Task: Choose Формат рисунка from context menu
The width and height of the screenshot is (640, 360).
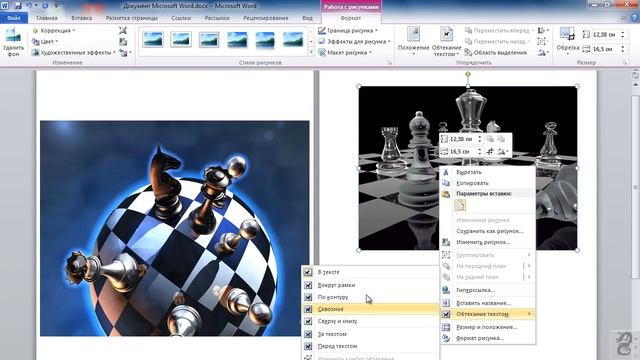Action: point(488,338)
